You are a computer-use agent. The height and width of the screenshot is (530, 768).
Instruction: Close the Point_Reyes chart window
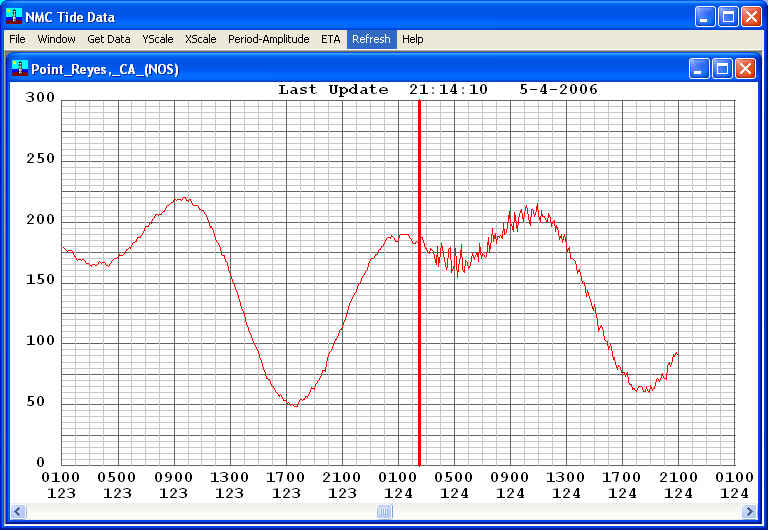[745, 69]
